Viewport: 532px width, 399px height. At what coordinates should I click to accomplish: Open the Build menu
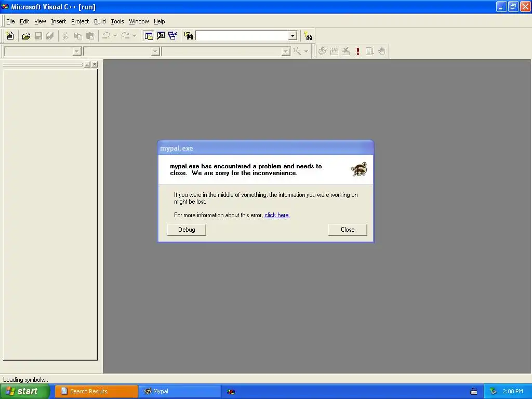coord(100,21)
